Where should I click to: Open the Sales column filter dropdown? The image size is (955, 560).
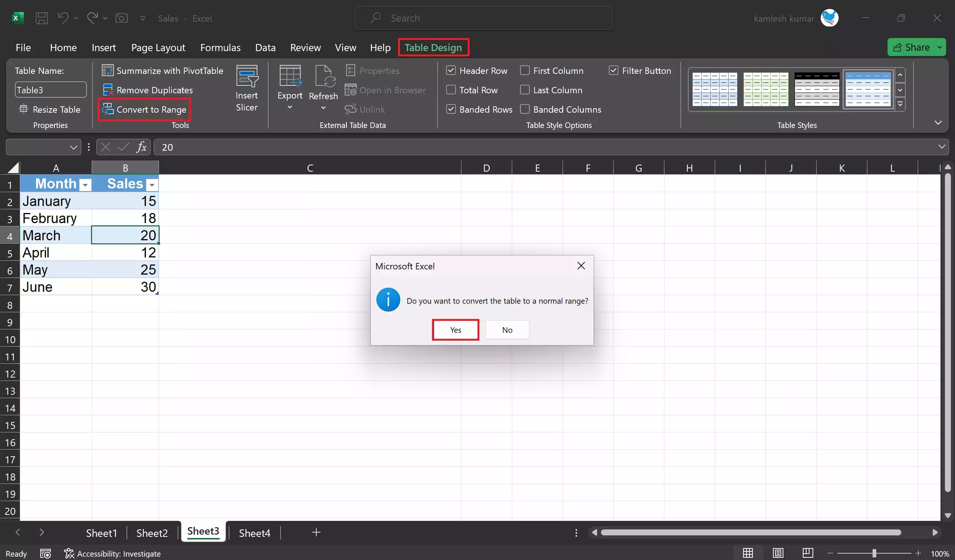point(152,185)
